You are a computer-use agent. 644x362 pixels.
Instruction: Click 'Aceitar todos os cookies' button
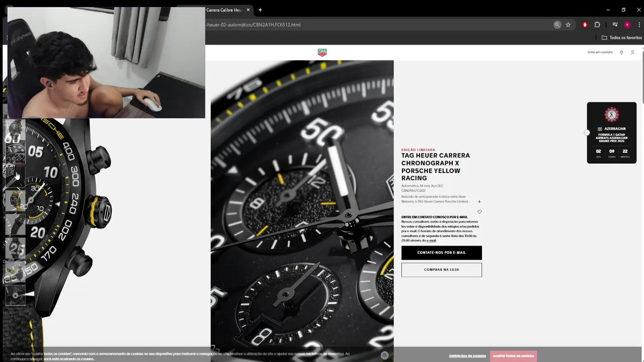(513, 356)
